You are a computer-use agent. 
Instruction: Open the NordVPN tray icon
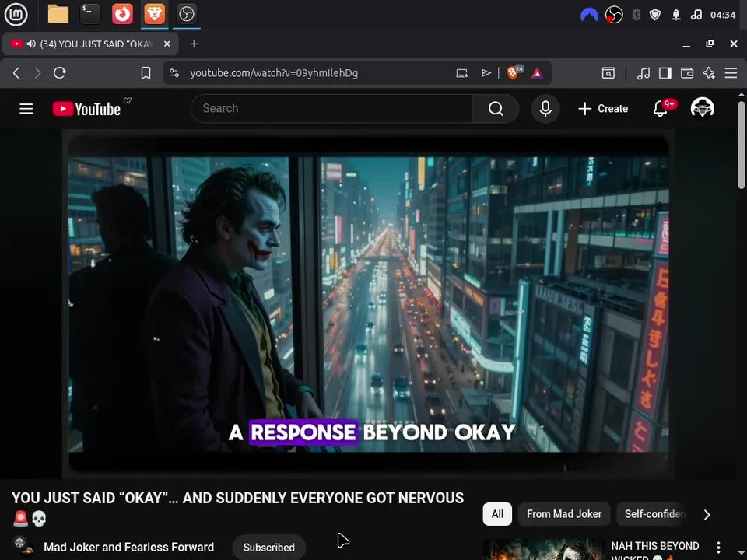pyautogui.click(x=589, y=15)
